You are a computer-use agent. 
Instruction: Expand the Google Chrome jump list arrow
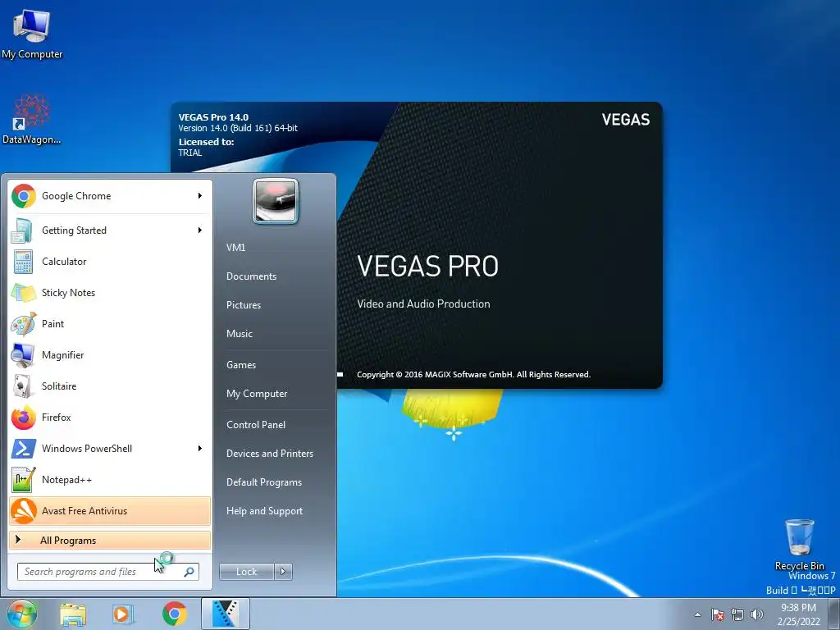200,196
